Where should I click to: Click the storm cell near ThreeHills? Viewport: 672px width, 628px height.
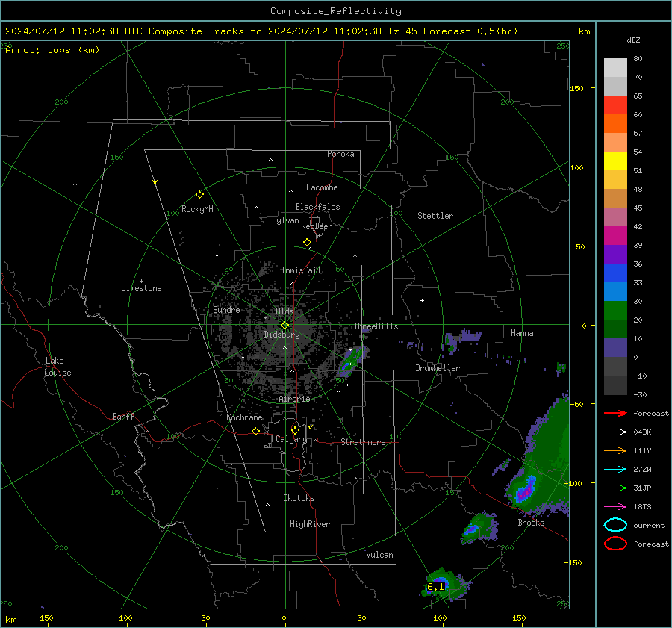point(353,360)
